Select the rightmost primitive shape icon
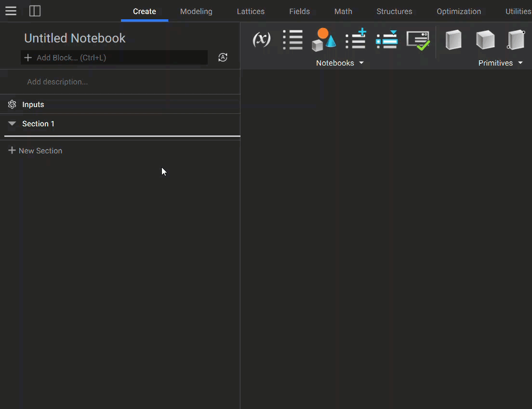Screen dimensions: 532x409 click(516, 40)
